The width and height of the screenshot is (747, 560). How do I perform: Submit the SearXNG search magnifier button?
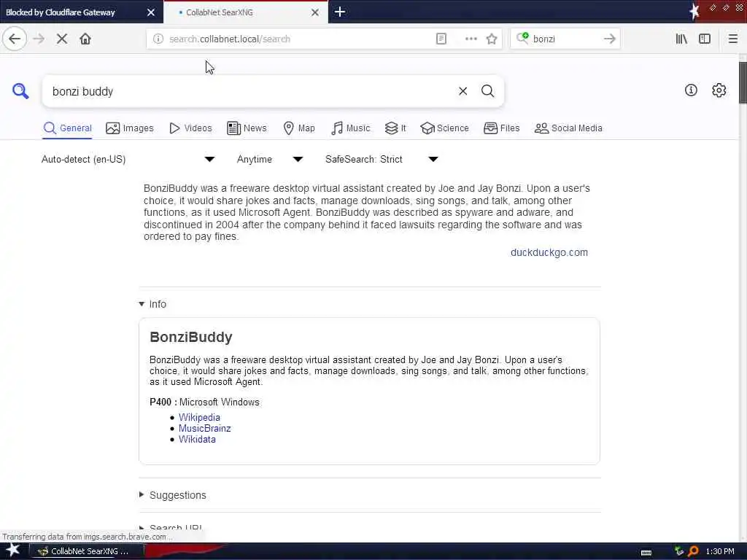click(487, 91)
